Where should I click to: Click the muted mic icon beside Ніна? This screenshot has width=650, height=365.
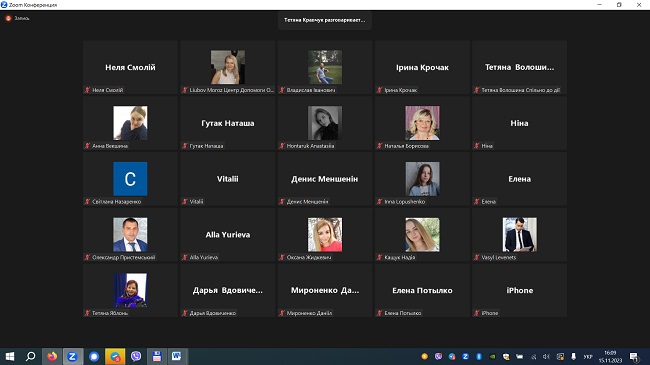point(477,146)
